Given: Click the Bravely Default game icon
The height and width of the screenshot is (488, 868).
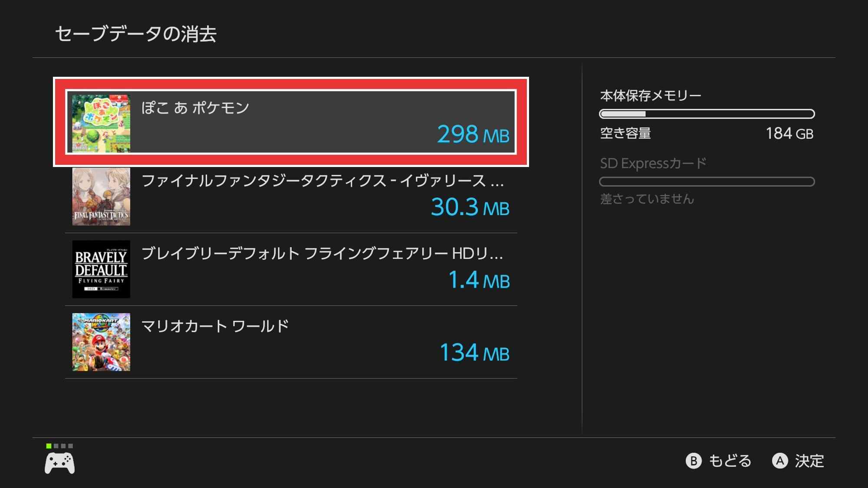Looking at the screenshot, I should click(x=101, y=269).
